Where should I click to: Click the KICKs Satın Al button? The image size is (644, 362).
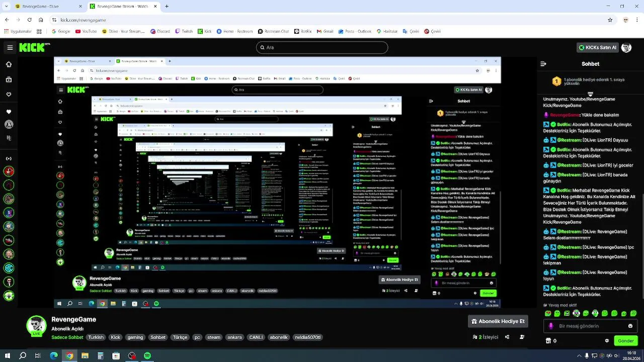(x=597, y=47)
